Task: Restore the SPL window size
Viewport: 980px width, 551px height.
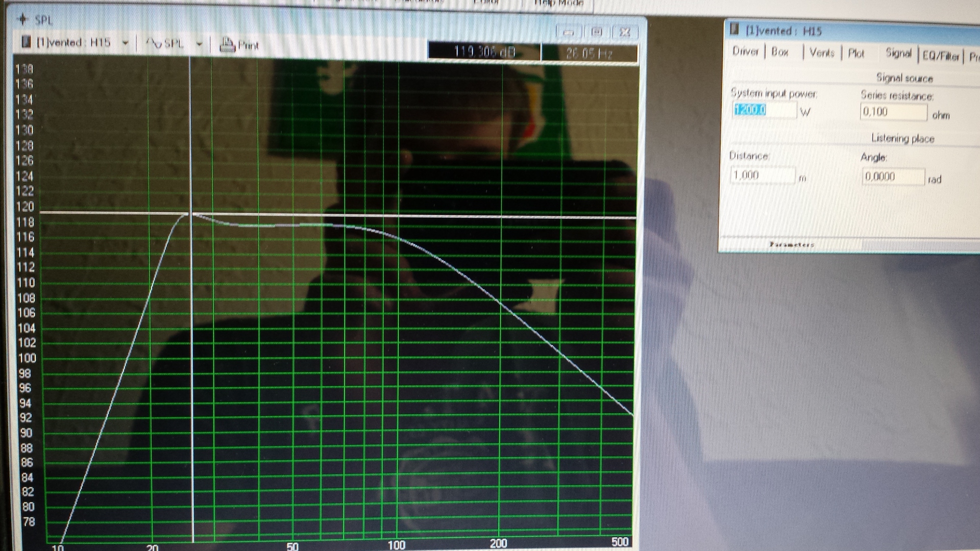Action: pyautogui.click(x=596, y=32)
